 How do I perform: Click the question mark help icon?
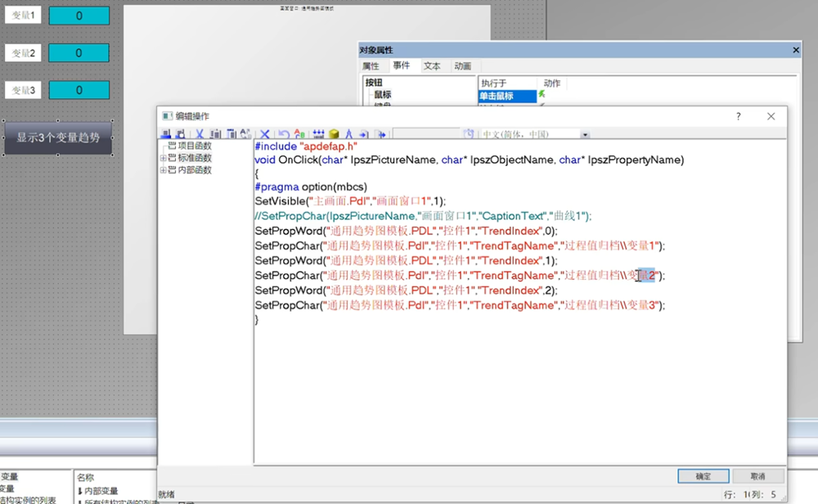tap(738, 117)
